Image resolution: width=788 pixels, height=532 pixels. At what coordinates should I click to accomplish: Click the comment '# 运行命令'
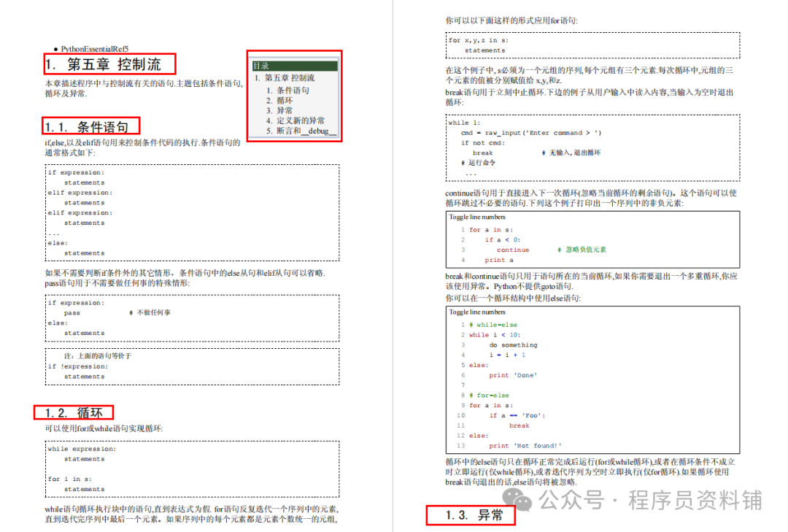479,163
